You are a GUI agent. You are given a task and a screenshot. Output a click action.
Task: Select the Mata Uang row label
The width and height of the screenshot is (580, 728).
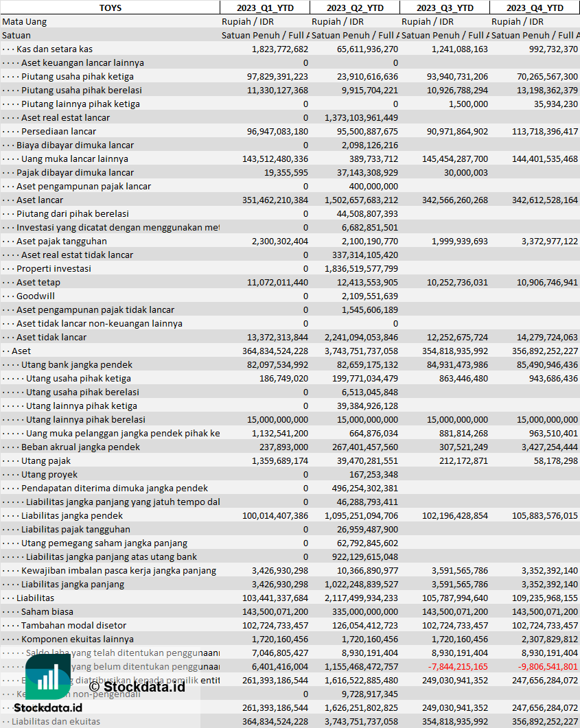coord(25,22)
